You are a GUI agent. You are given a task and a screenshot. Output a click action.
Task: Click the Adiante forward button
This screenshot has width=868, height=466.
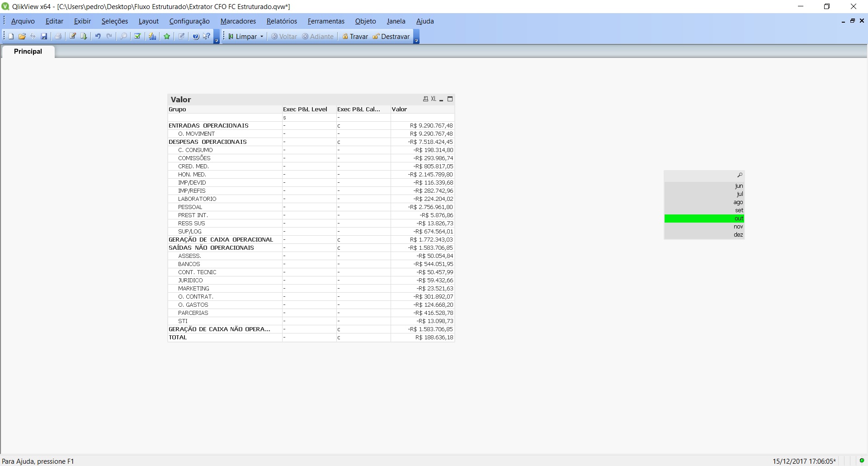[318, 37]
